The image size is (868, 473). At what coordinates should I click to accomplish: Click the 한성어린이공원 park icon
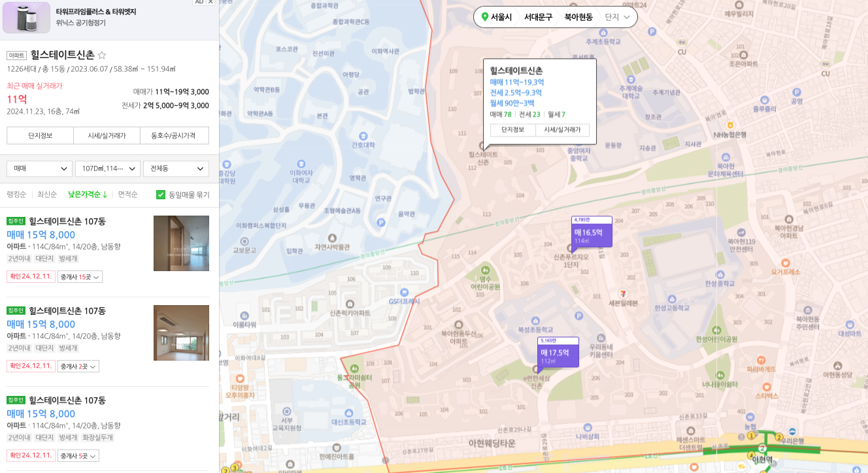[716, 330]
